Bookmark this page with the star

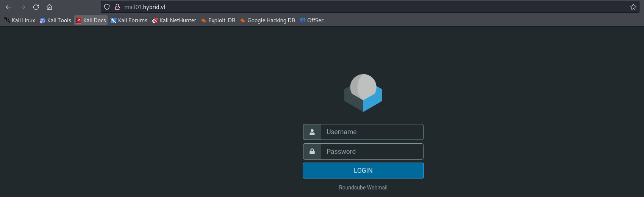click(x=633, y=7)
